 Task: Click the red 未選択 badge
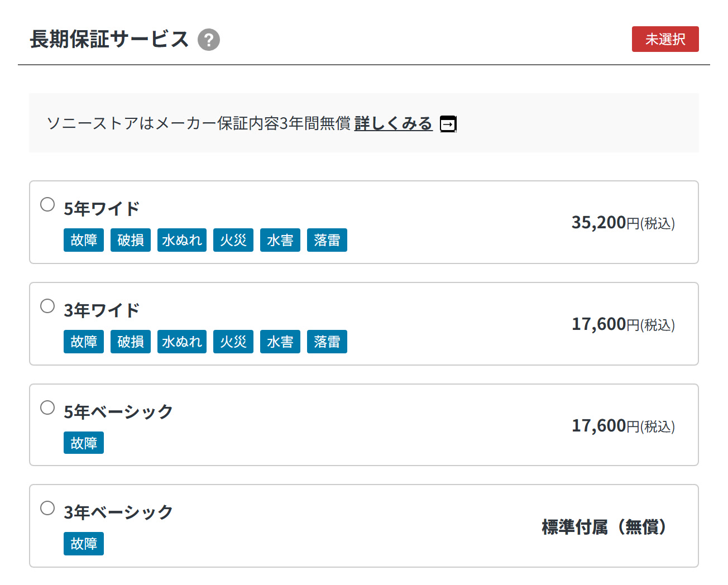[x=665, y=39]
